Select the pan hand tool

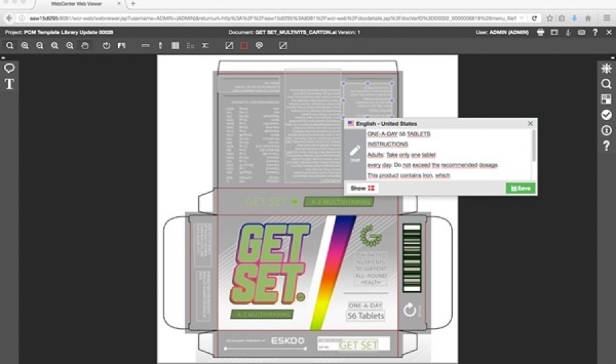[x=85, y=46]
